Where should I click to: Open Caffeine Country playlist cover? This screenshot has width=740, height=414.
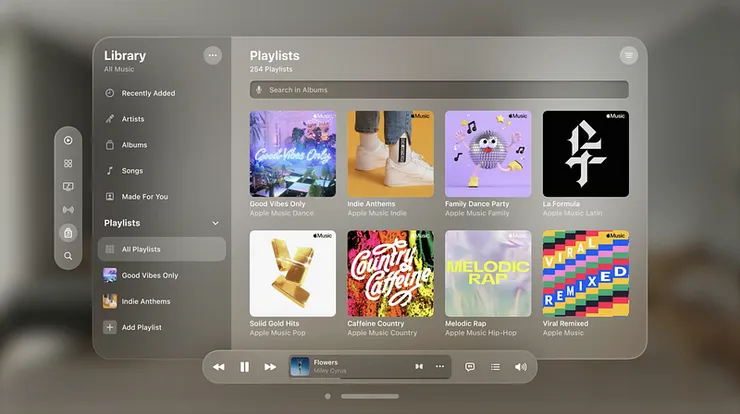[390, 273]
